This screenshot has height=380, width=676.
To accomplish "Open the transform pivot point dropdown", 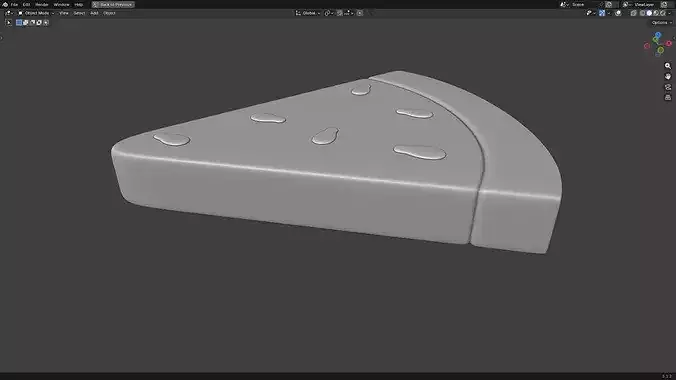I will pos(329,13).
